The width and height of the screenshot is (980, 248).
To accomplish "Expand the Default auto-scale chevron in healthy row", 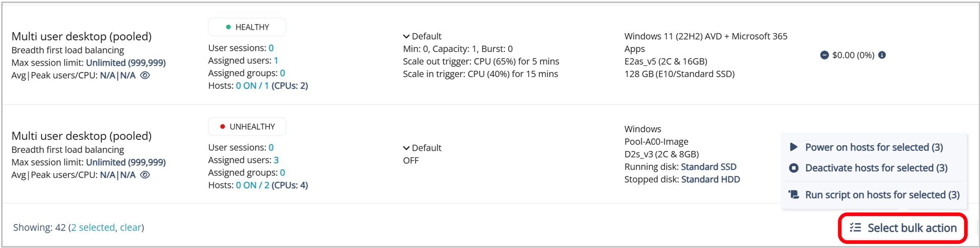I will click(406, 37).
